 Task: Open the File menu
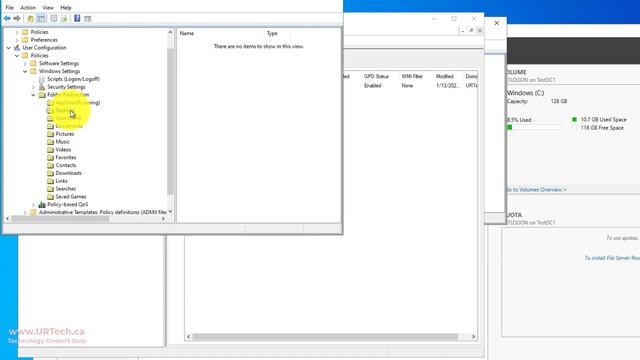pos(9,8)
